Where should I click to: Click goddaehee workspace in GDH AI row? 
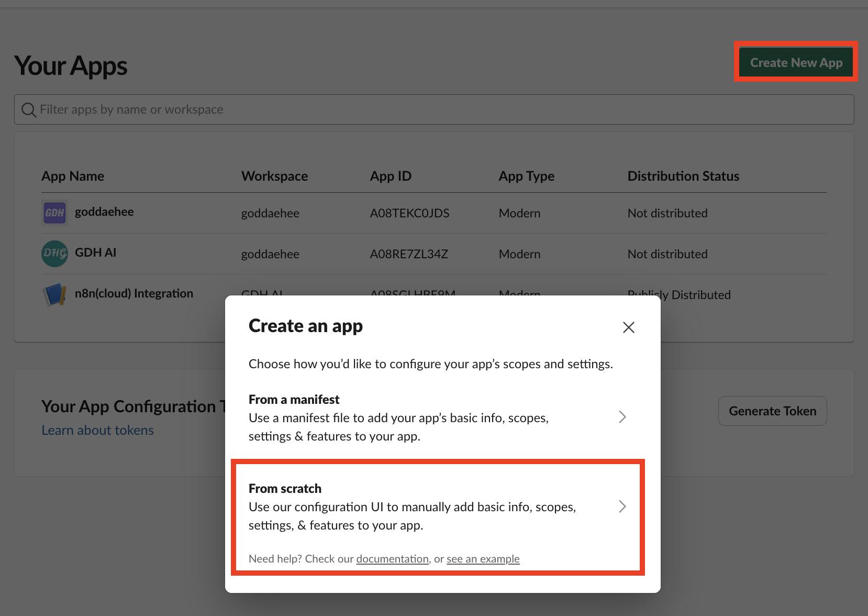click(x=270, y=254)
